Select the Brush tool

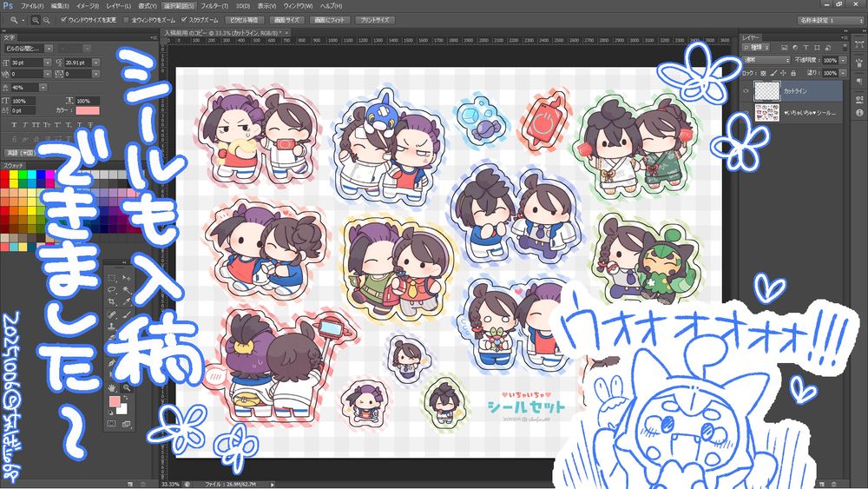click(127, 314)
